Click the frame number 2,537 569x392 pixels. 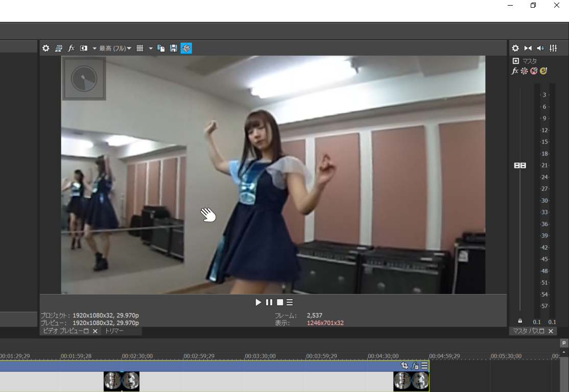click(315, 315)
